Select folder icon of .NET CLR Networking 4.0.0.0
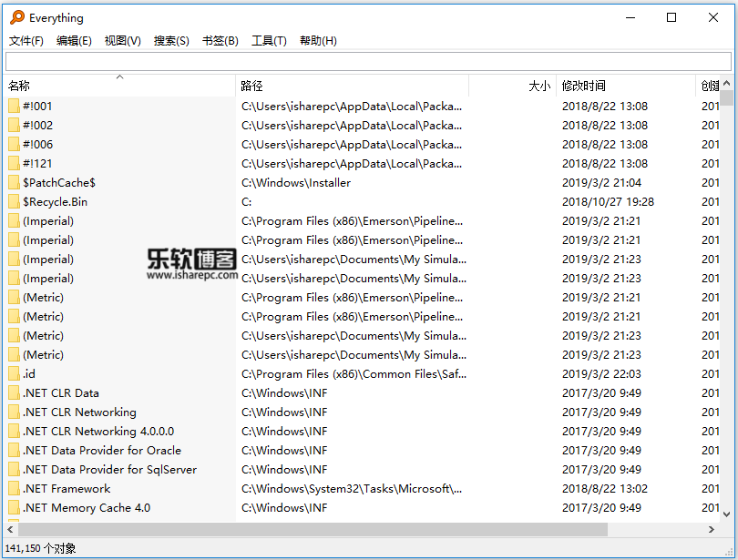The width and height of the screenshot is (738, 560). coord(14,432)
